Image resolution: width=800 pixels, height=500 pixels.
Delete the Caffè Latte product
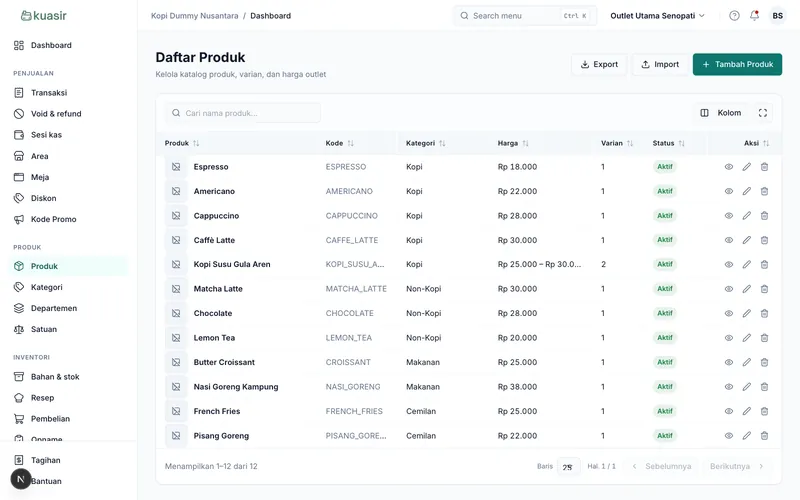pos(764,240)
